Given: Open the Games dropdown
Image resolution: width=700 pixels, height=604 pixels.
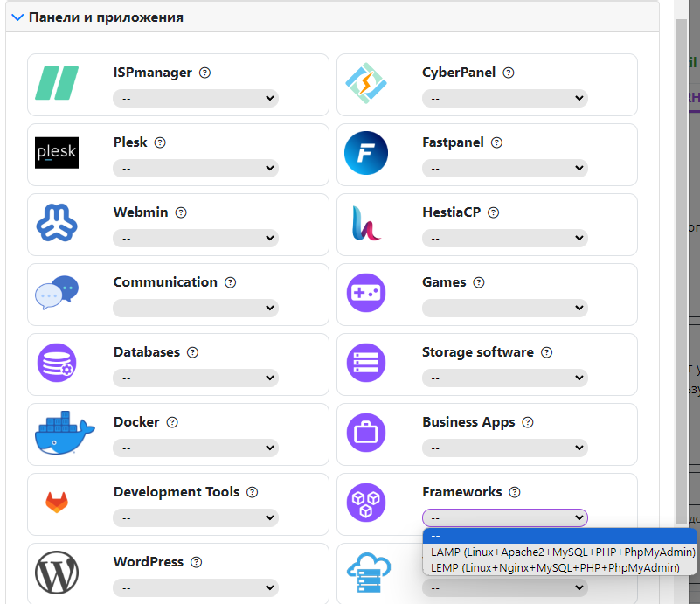Looking at the screenshot, I should pyautogui.click(x=505, y=308).
